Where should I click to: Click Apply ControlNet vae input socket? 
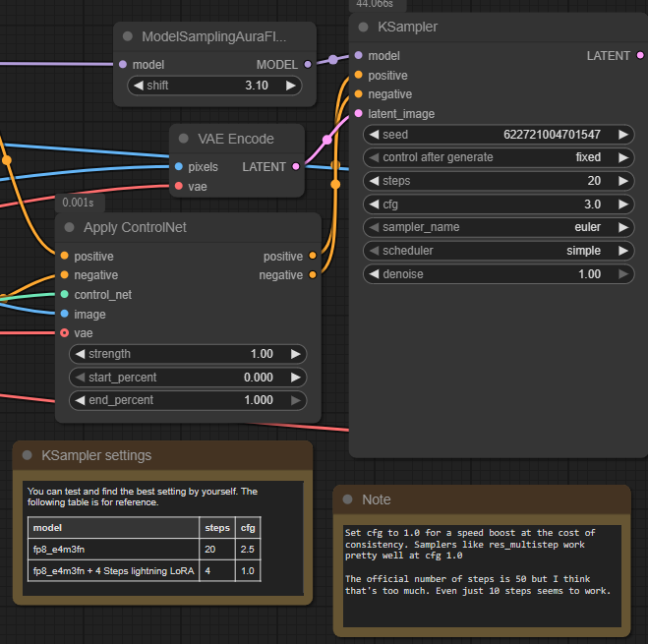pyautogui.click(x=65, y=332)
